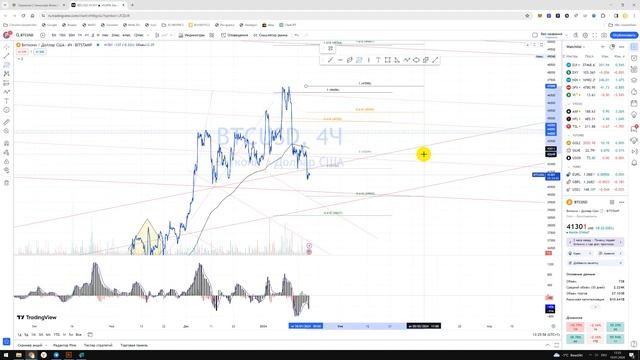Delete drawings with trash icon

coord(6,182)
